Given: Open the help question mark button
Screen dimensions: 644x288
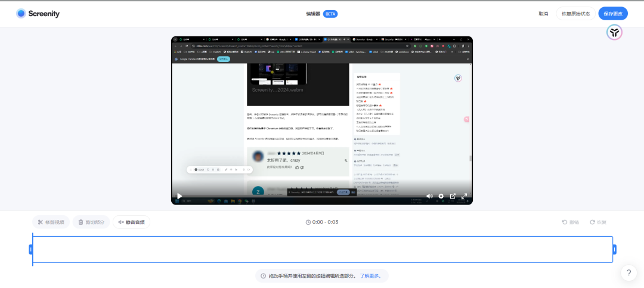Looking at the screenshot, I should (628, 273).
